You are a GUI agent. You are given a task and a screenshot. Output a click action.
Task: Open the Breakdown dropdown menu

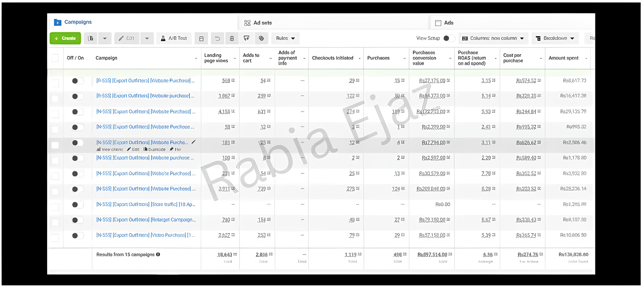pos(555,38)
